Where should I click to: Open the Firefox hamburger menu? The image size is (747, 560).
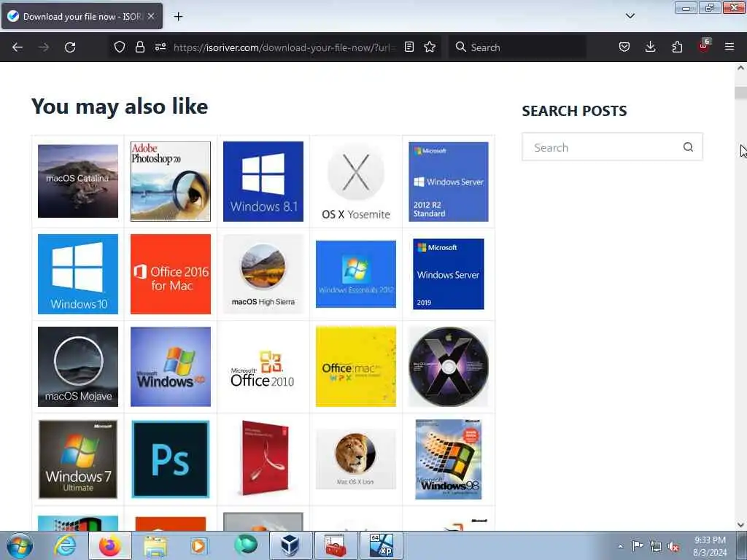point(729,47)
